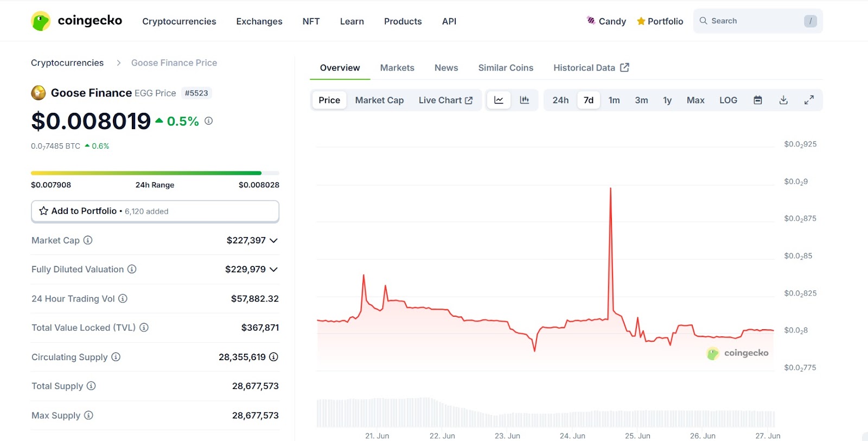Show 24 Hour Trading Vol info icon
This screenshot has width=868, height=441.
pos(123,298)
